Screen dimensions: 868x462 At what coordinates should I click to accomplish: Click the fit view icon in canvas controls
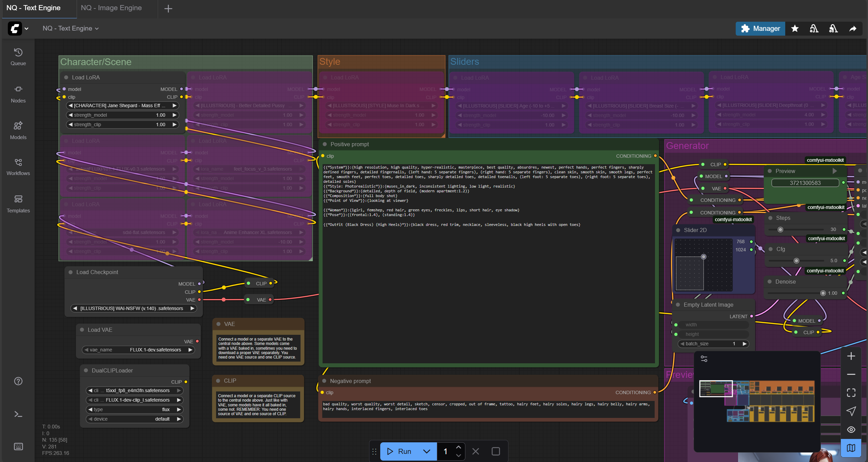click(x=851, y=392)
